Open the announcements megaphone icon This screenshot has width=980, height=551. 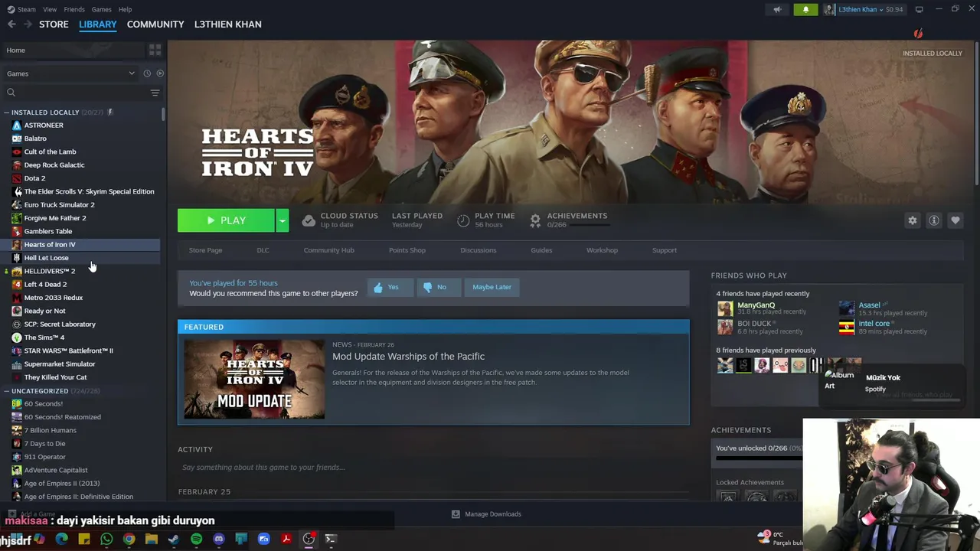coord(777,9)
